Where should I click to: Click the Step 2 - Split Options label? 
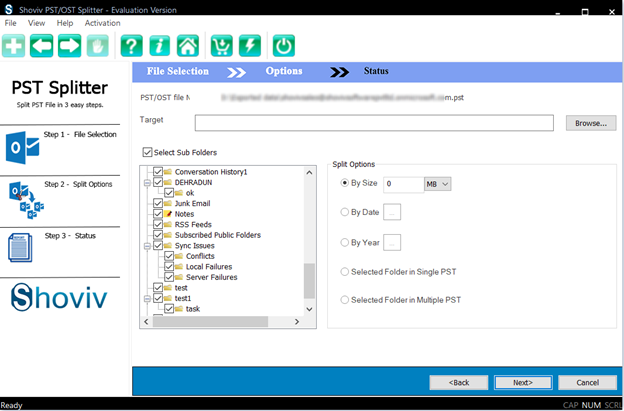tap(78, 184)
